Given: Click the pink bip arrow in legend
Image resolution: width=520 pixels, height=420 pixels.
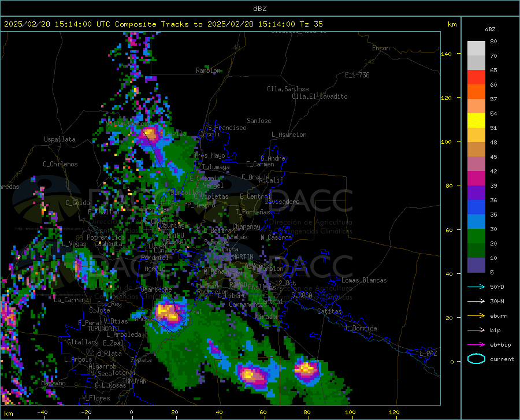Looking at the screenshot, I should [x=476, y=330].
